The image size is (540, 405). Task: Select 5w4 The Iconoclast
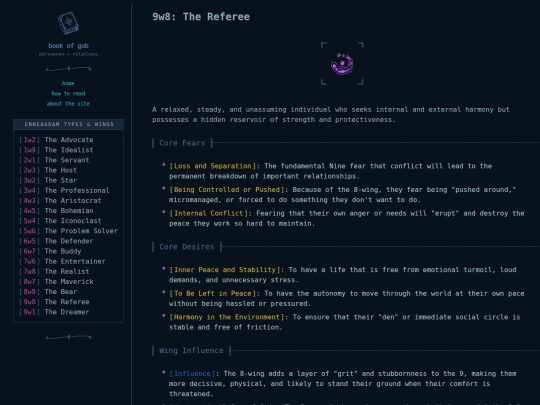pos(60,221)
